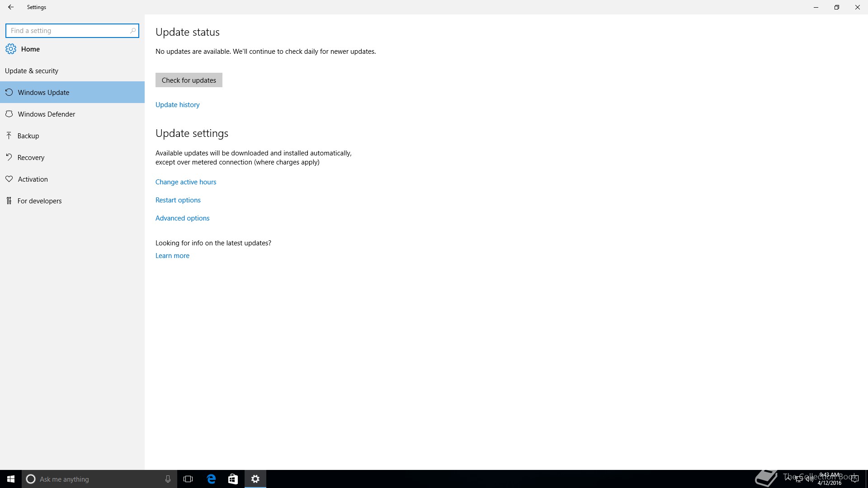Click the Update settings heading text
Viewport: 868px width, 488px height.
192,133
